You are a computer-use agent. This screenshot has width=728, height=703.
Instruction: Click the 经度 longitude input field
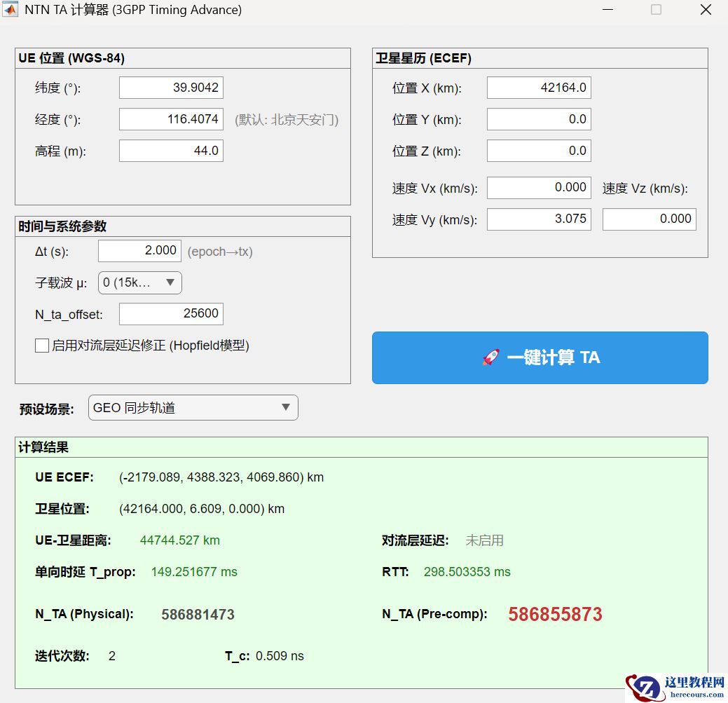click(x=171, y=118)
